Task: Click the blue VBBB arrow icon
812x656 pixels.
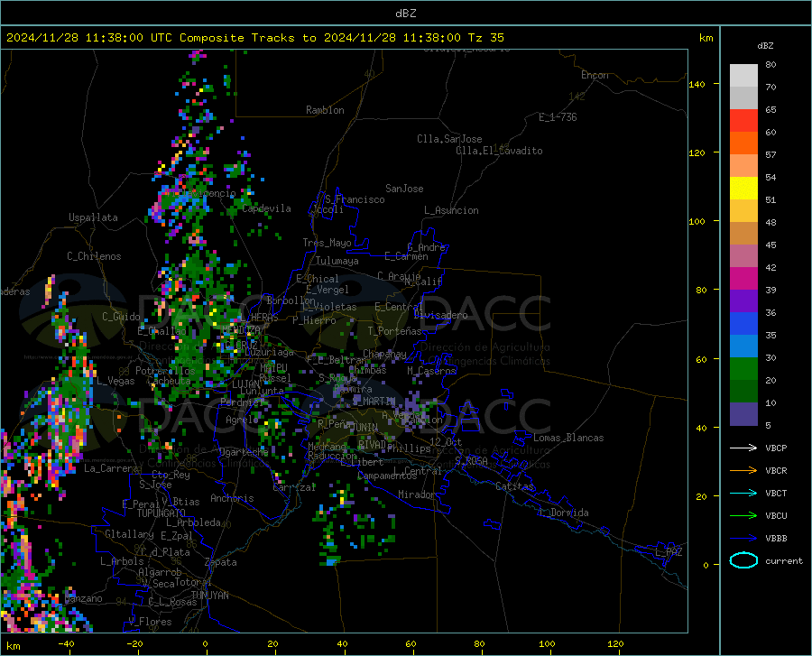Action: pyautogui.click(x=743, y=539)
